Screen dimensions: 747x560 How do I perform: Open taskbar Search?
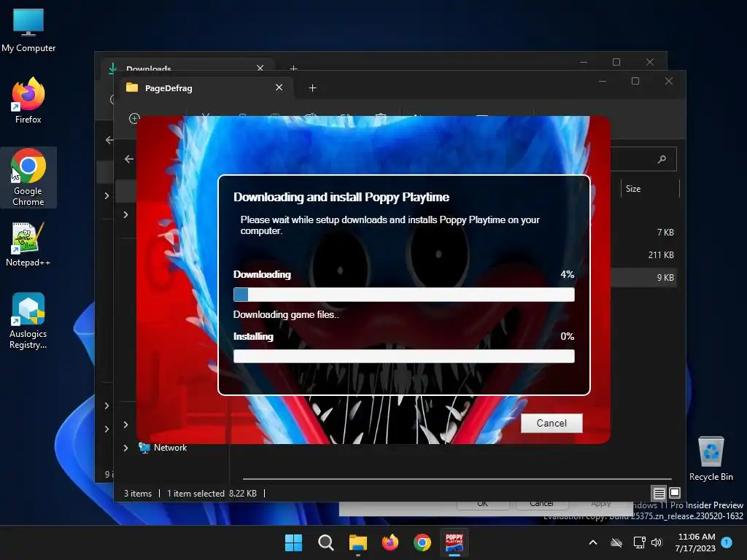[x=326, y=542]
